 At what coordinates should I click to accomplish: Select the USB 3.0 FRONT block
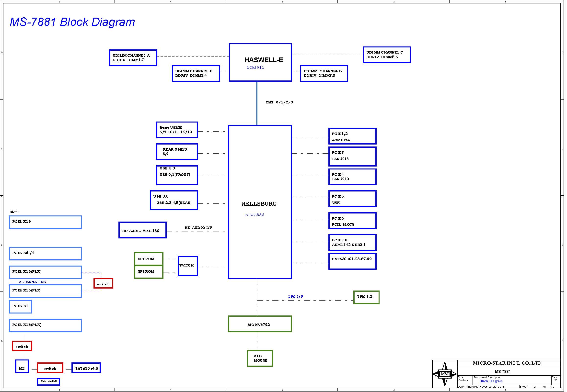click(x=177, y=175)
